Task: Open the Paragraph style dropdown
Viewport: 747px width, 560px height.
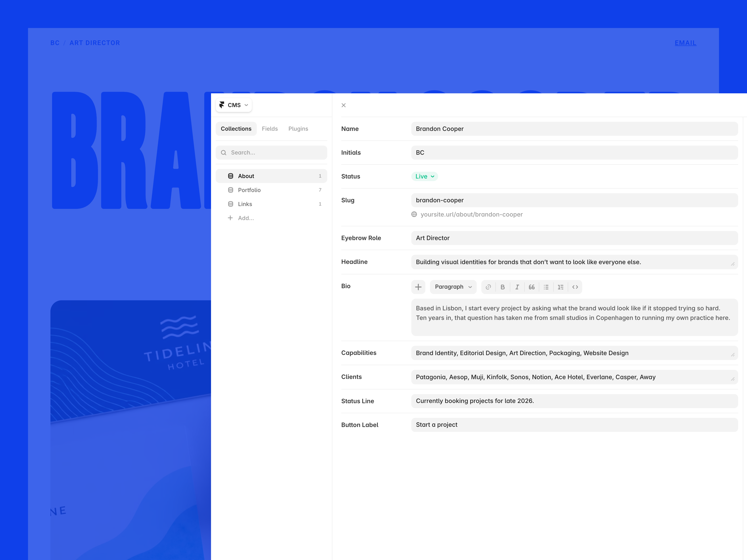Action: coord(453,287)
